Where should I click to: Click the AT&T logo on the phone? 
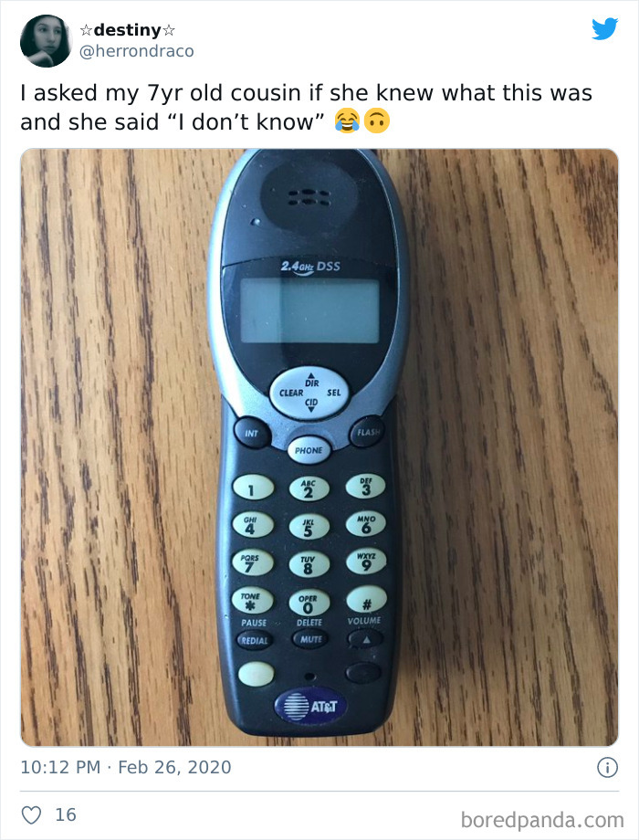tap(310, 707)
